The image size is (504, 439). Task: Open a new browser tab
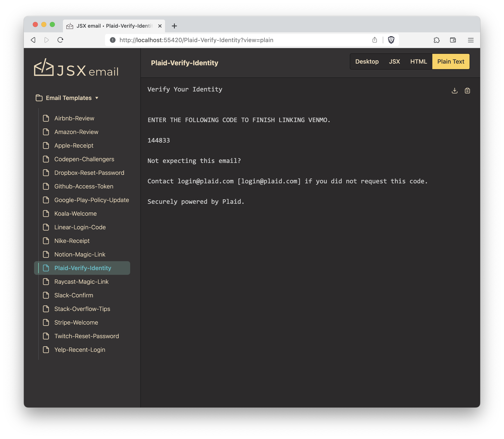pos(174,26)
